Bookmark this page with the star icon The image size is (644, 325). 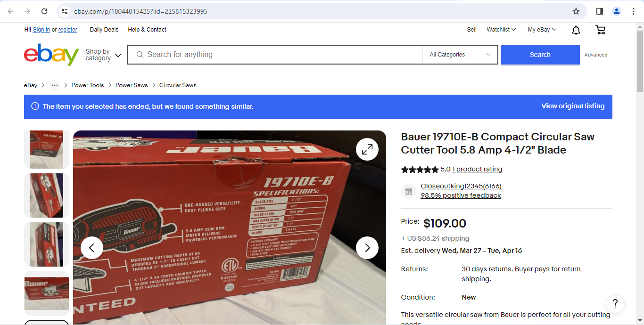pyautogui.click(x=576, y=11)
